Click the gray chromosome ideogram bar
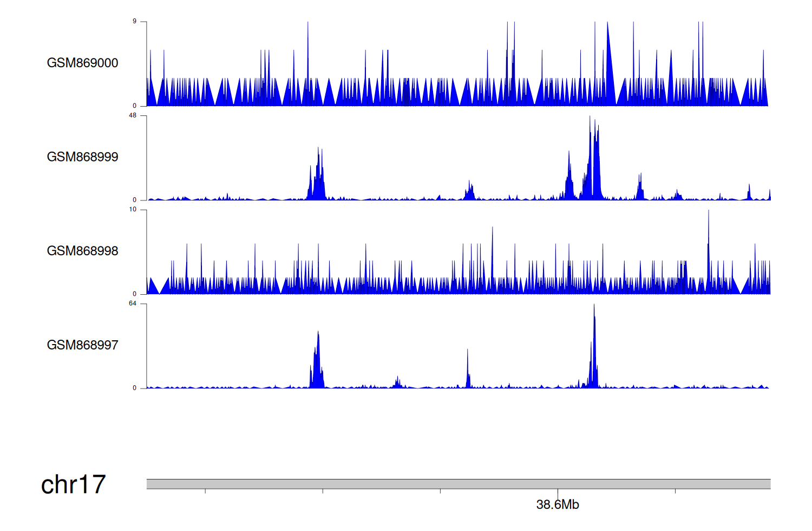The height and width of the screenshot is (531, 812). click(x=458, y=483)
